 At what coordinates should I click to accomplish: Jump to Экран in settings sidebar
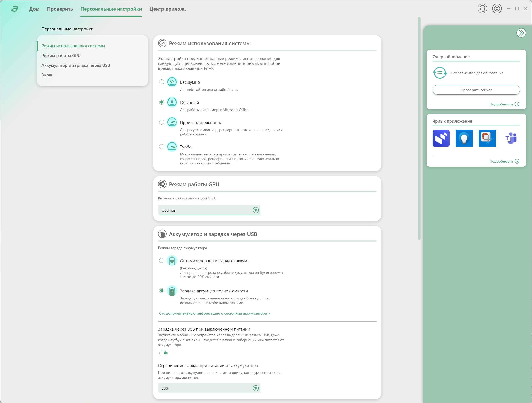[47, 75]
